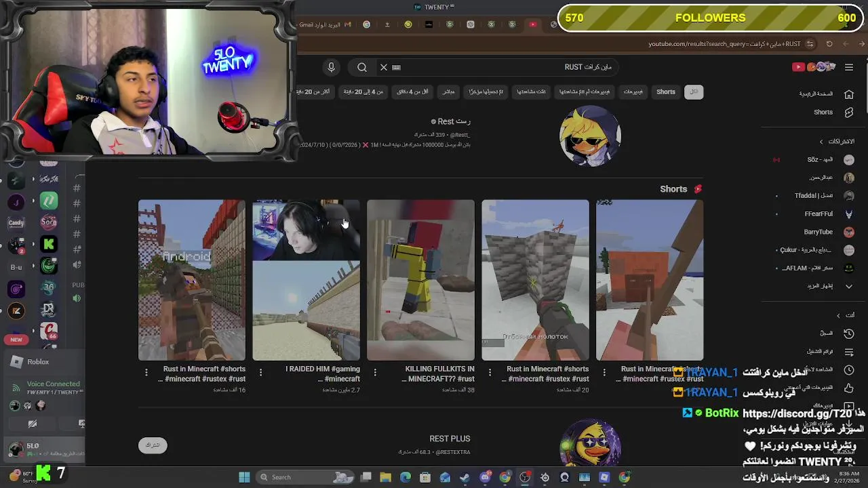
Task: Expand 'Show more' subscriptions chevron
Action: pyautogui.click(x=848, y=286)
